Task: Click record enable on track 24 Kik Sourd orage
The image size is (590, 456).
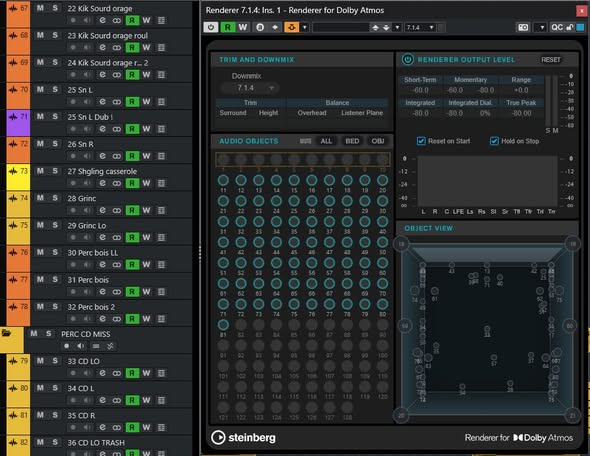Action: 73,74
